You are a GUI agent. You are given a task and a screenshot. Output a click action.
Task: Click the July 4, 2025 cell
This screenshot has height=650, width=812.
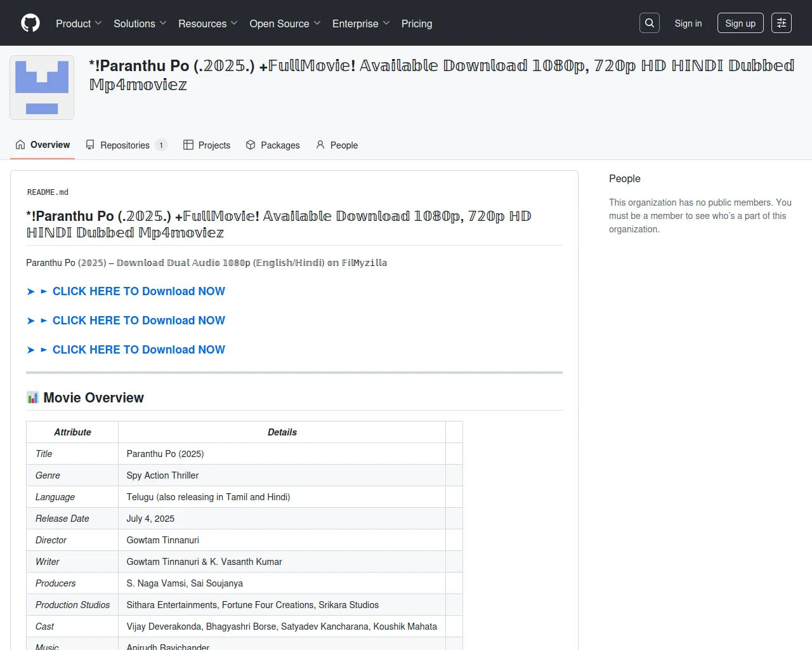(x=282, y=519)
